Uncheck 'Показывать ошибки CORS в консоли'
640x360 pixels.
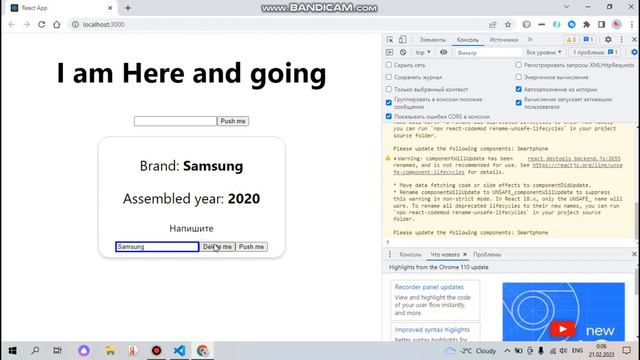(x=389, y=116)
